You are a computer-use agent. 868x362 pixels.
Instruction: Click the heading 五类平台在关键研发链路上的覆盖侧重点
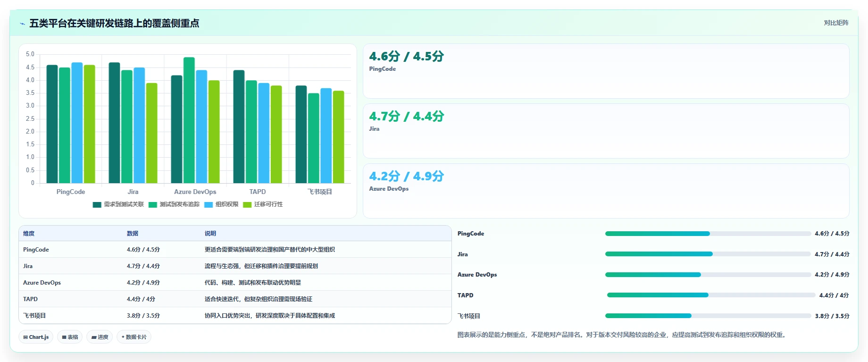tap(114, 23)
